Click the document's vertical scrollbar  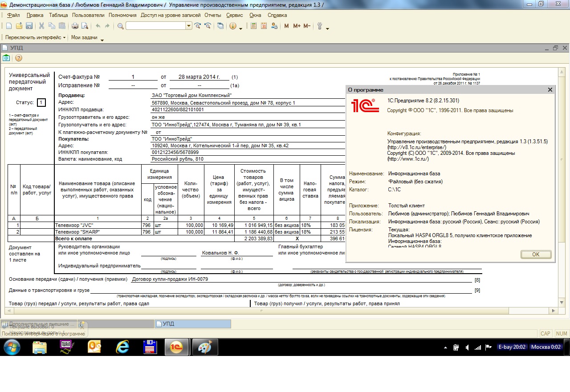[562, 187]
